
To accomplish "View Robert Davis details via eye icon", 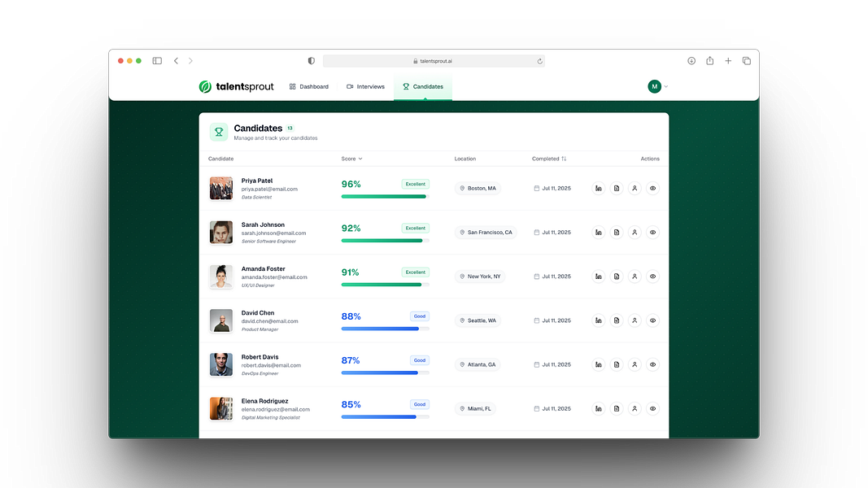I will coord(652,364).
